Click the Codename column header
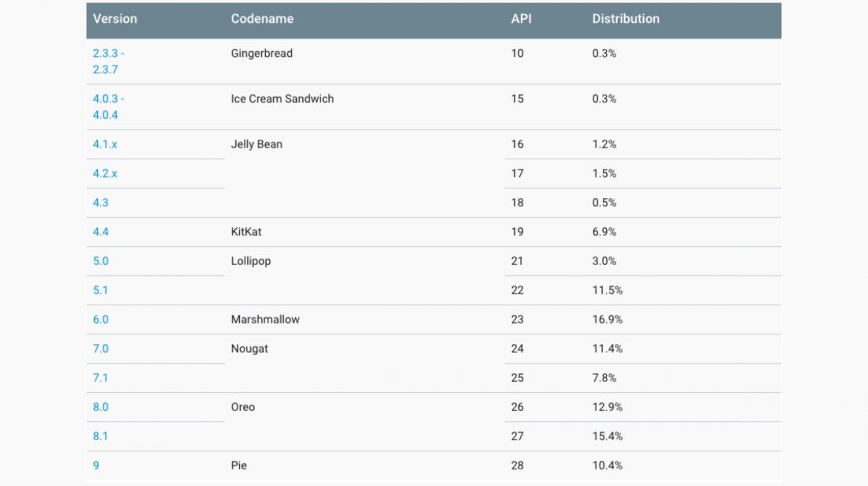This screenshot has width=868, height=486. point(262,19)
